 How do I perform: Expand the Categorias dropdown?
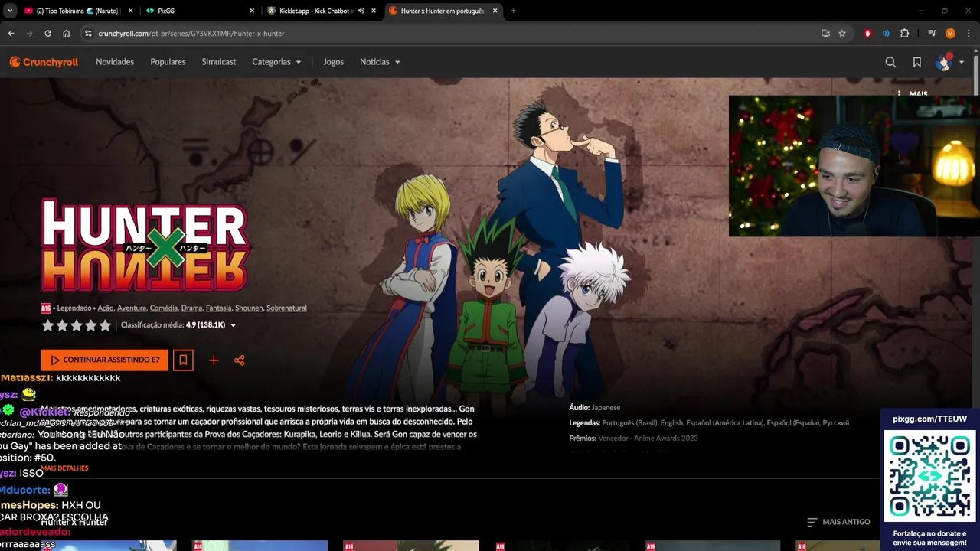click(x=276, y=62)
